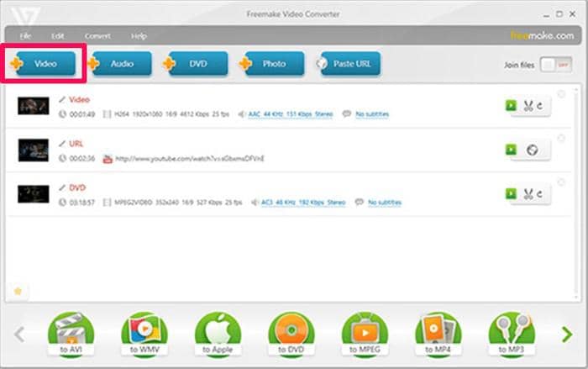Click the DVD item title text
Screen dimensions: 588x369
point(77,187)
